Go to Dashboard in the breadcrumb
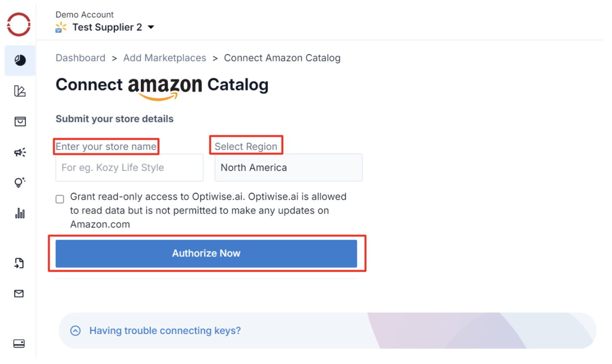The height and width of the screenshot is (364, 612). [80, 58]
